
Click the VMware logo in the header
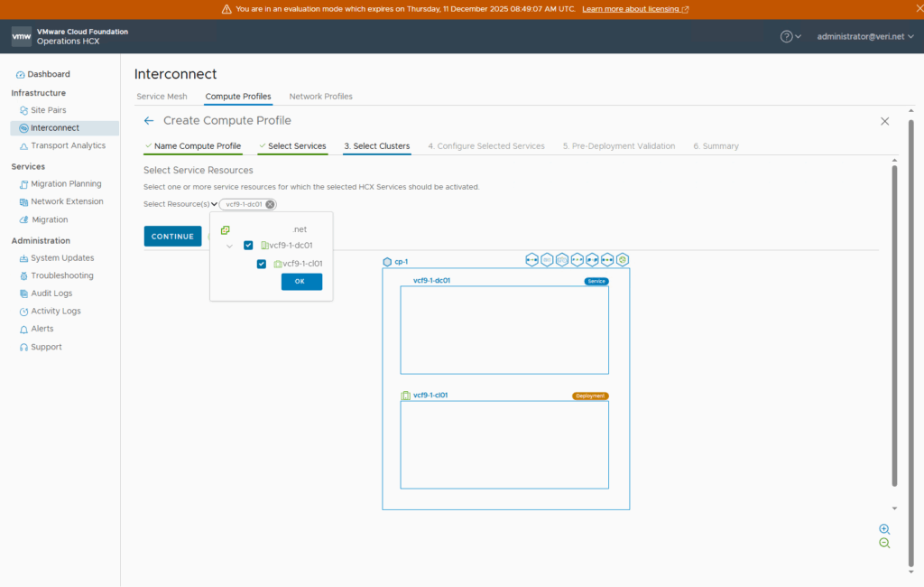[22, 36]
